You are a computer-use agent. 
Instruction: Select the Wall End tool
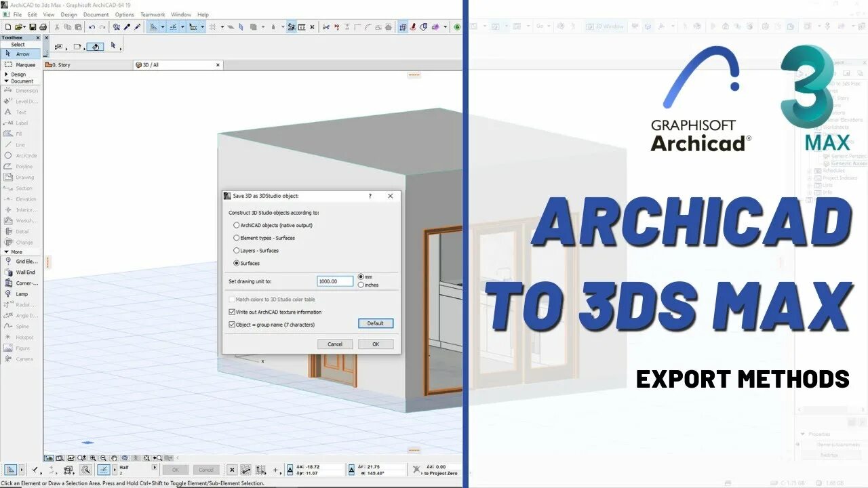click(20, 272)
